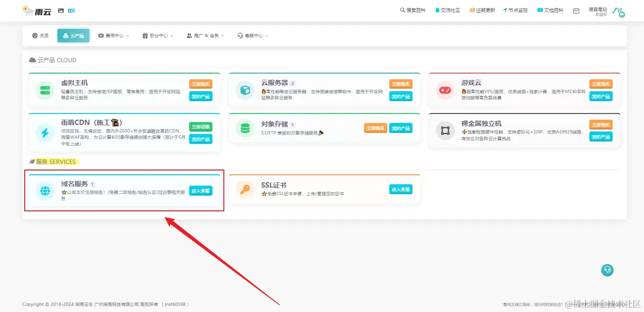Click 我的产品 for 对象存储
The image size is (644, 312).
coord(401,128)
